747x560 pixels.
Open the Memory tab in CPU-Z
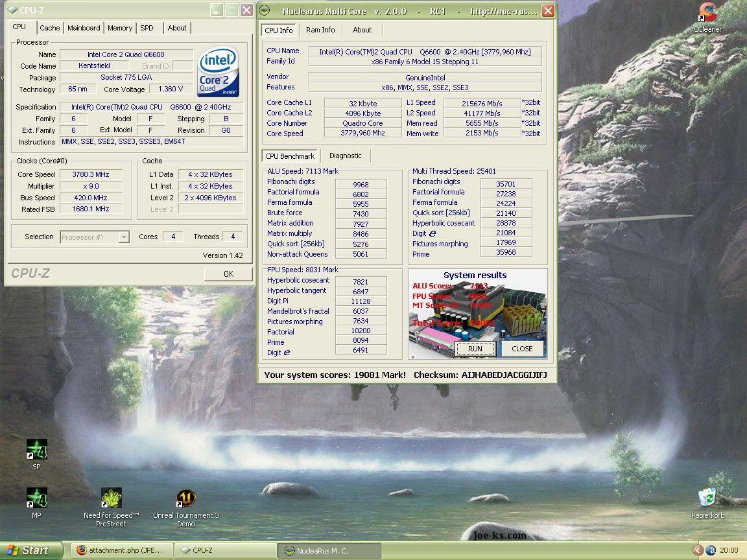[120, 28]
